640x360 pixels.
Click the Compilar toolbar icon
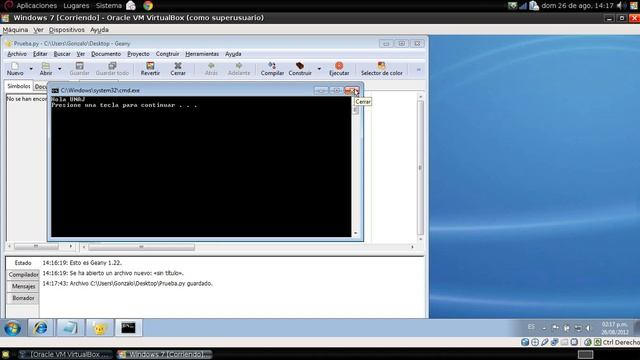[x=272, y=69]
